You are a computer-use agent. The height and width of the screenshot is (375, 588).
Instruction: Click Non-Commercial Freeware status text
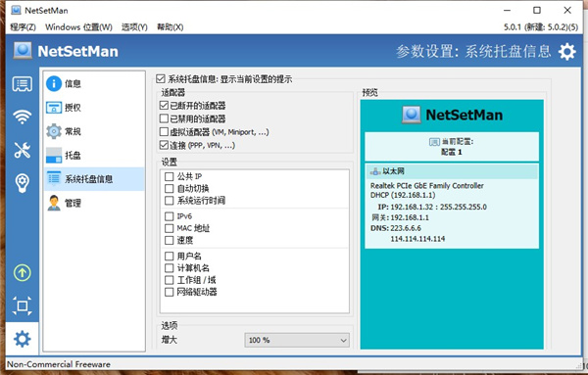click(x=59, y=364)
